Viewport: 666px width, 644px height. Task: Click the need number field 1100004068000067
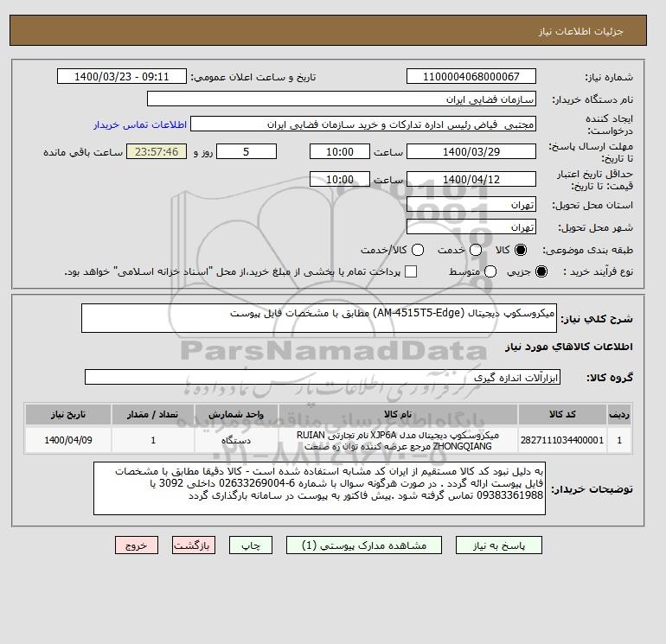coord(471,76)
